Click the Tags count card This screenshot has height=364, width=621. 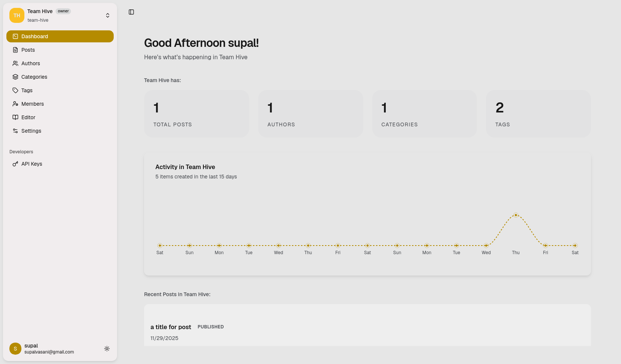(538, 114)
